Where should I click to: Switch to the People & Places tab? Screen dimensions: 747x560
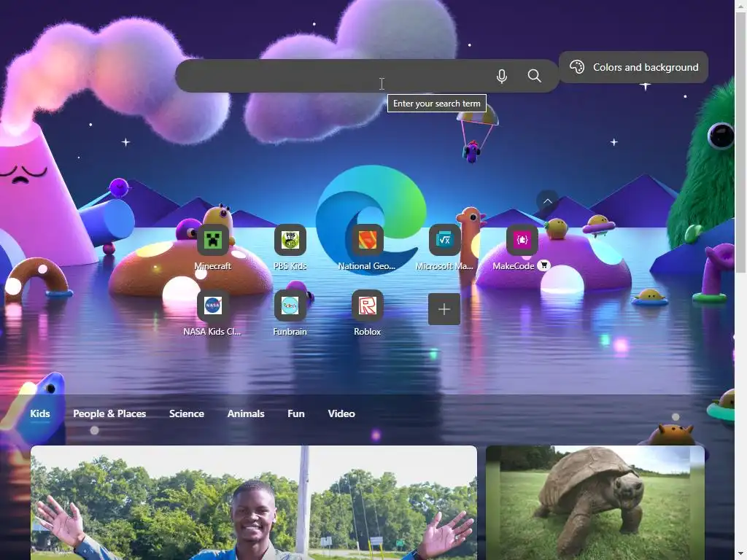[x=109, y=414]
